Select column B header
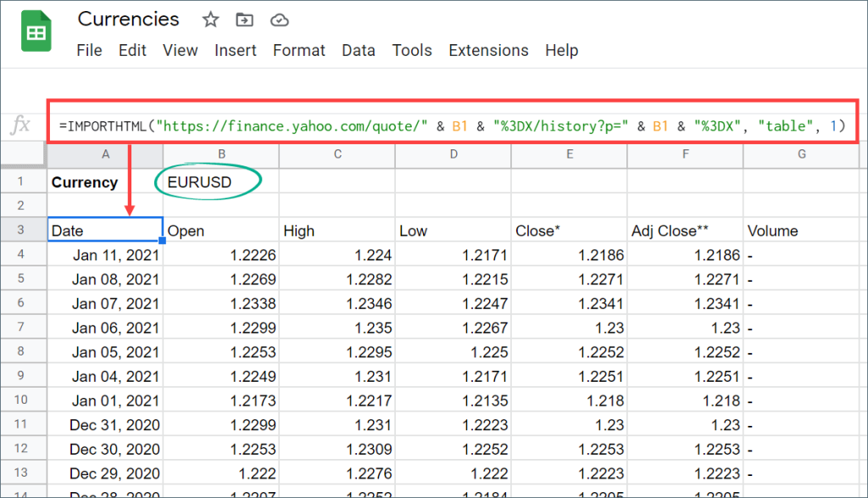Image resolution: width=868 pixels, height=498 pixels. [x=221, y=154]
